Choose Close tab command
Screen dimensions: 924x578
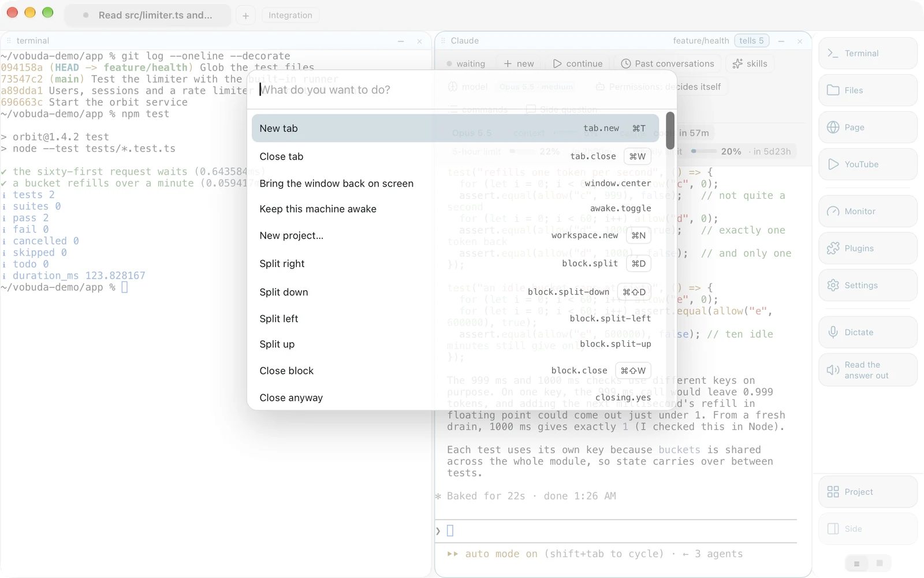tap(455, 157)
